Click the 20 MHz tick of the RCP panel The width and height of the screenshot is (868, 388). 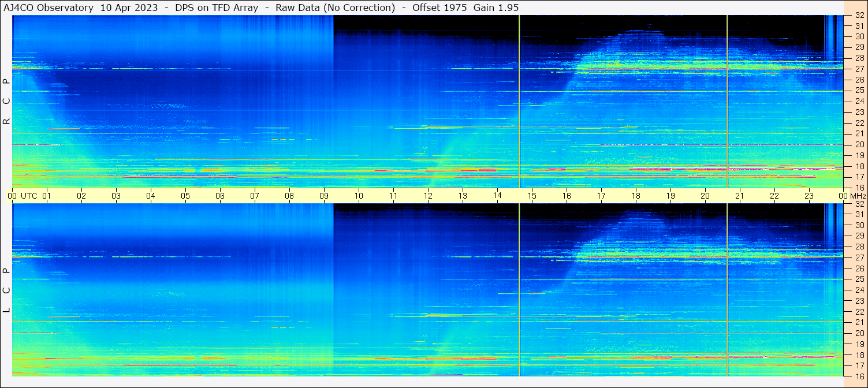click(x=859, y=144)
